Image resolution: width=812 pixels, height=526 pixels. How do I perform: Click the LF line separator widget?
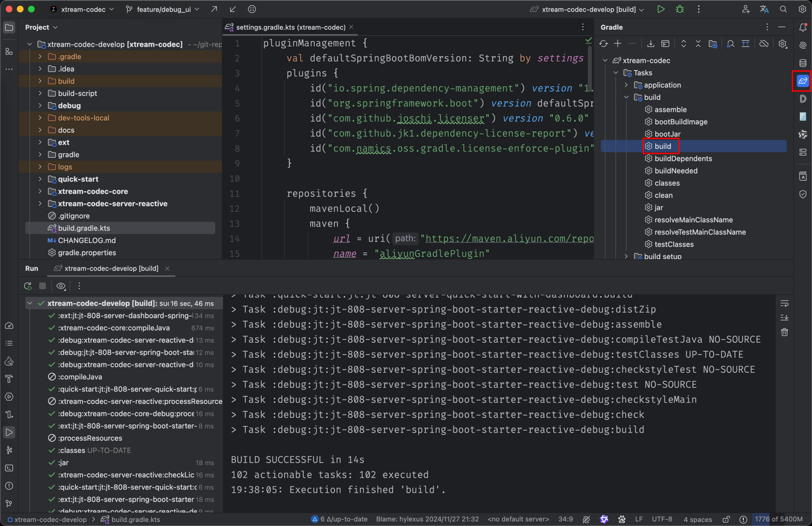639,519
